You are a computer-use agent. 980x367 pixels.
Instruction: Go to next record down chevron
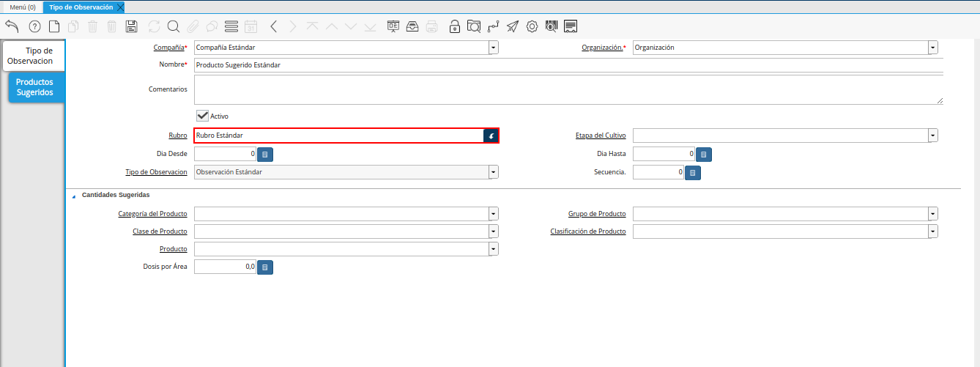click(351, 26)
